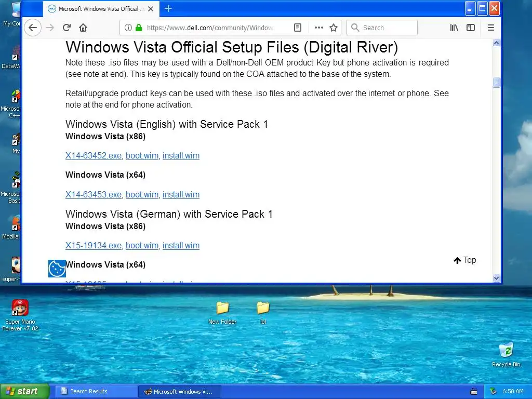Open install.wim link beside X14-63453.exe
The width and height of the screenshot is (532, 399).
pos(181,195)
